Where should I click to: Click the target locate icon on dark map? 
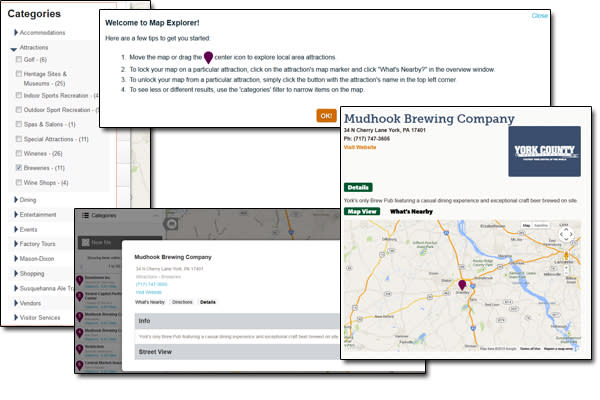click(171, 224)
